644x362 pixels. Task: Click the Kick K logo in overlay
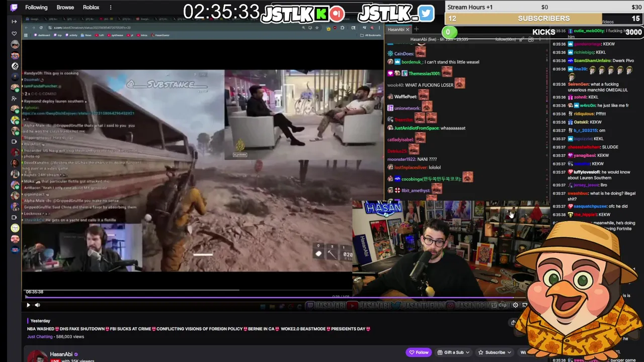point(321,14)
